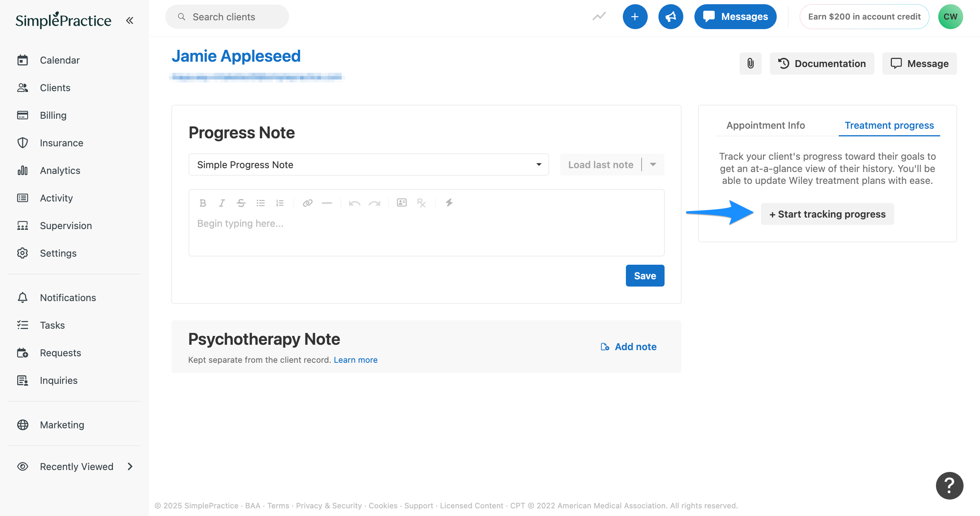
Task: Open the Learn more link
Action: tap(356, 360)
